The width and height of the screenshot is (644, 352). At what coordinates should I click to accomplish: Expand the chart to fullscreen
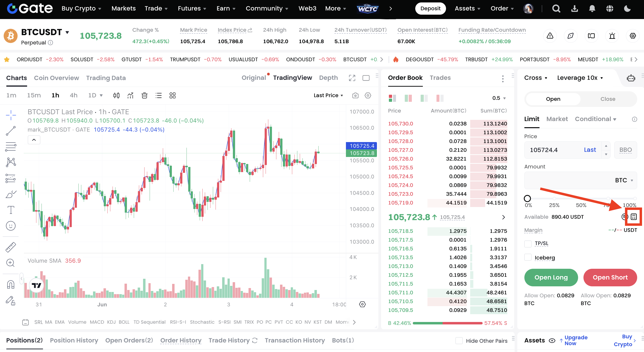point(352,78)
